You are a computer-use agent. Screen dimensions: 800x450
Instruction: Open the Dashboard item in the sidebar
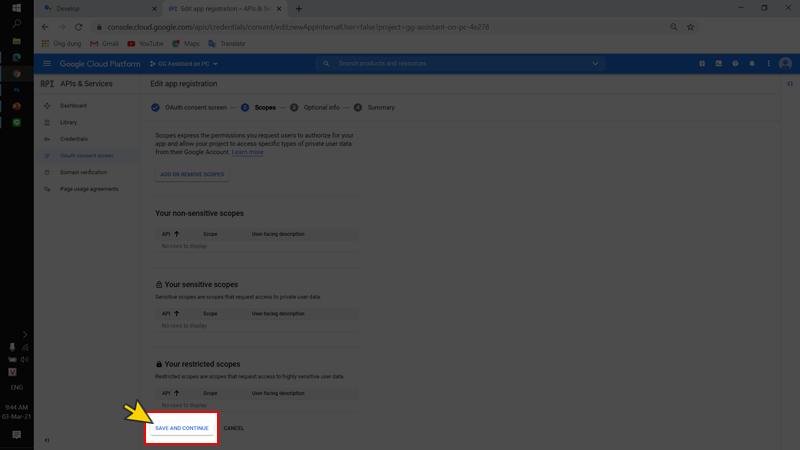pyautogui.click(x=73, y=105)
